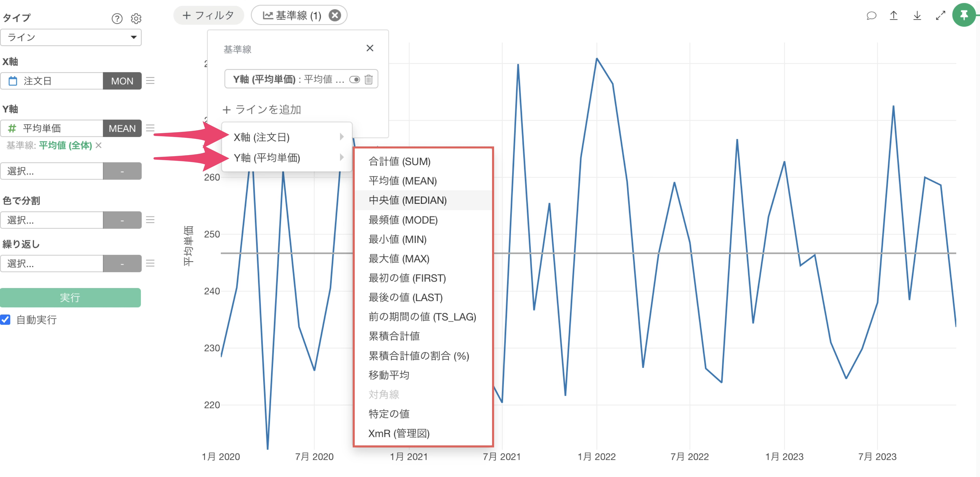Expand chart to fullscreen
Screen dimensions: 980x477
[x=940, y=16]
